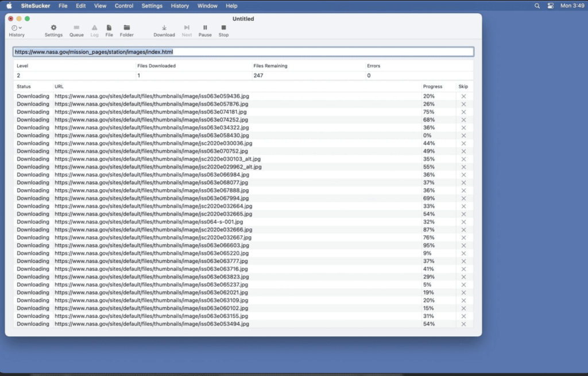Stop the download process
This screenshot has height=376, width=588.
[x=223, y=30]
